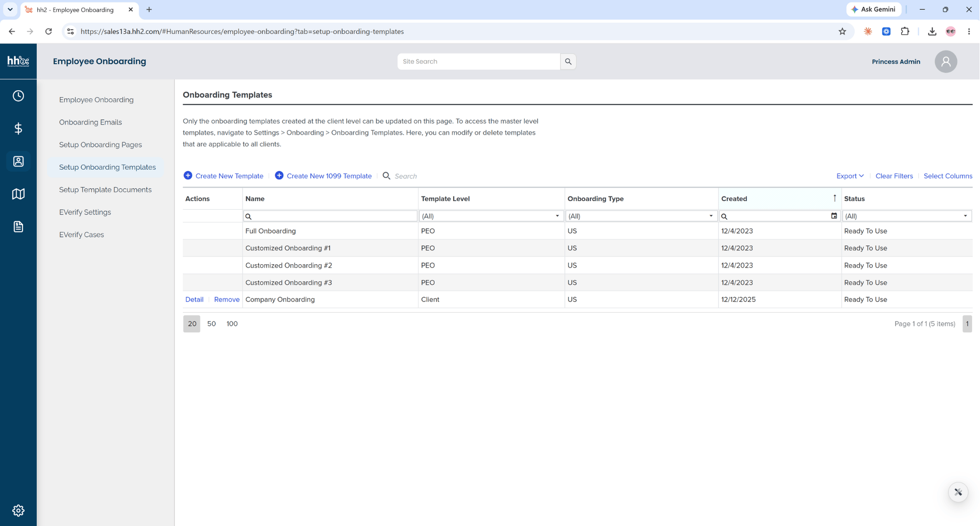Screen dimensions: 980x526
Task: Expand the Template Level filter dropdown
Action: [557, 216]
